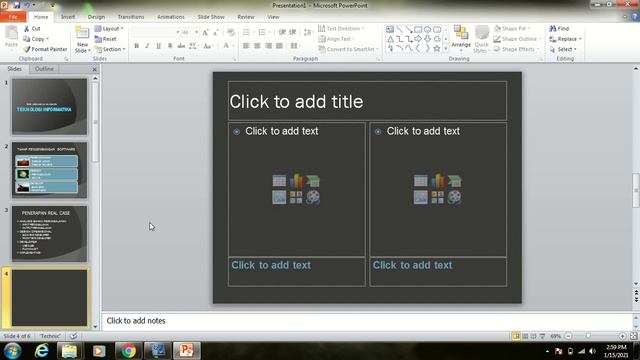The height and width of the screenshot is (360, 640).
Task: Click the Text Shadow button
Action: (x=170, y=46)
